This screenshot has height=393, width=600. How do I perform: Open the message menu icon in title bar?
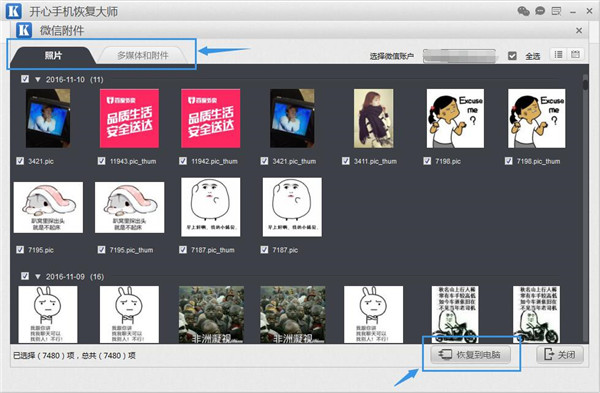click(x=556, y=11)
